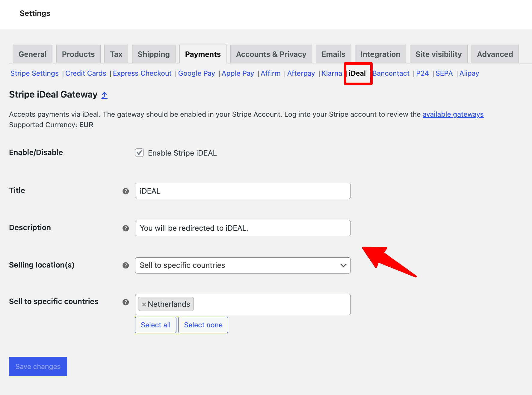Open the P24 gateway link
This screenshot has height=395, width=532.
tap(422, 73)
